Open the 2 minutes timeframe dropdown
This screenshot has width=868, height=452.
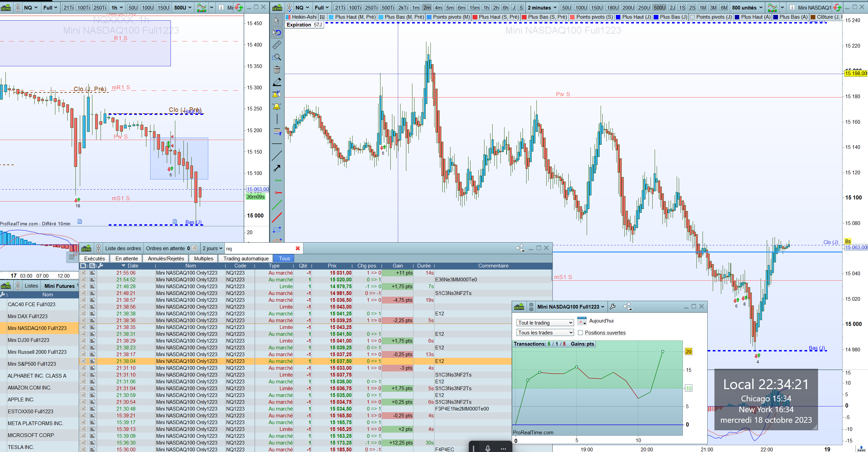[x=542, y=7]
